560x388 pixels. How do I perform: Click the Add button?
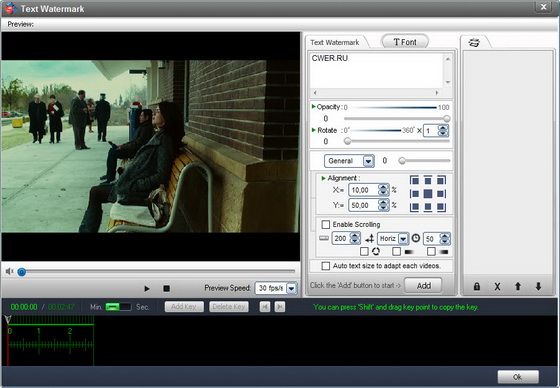424,285
